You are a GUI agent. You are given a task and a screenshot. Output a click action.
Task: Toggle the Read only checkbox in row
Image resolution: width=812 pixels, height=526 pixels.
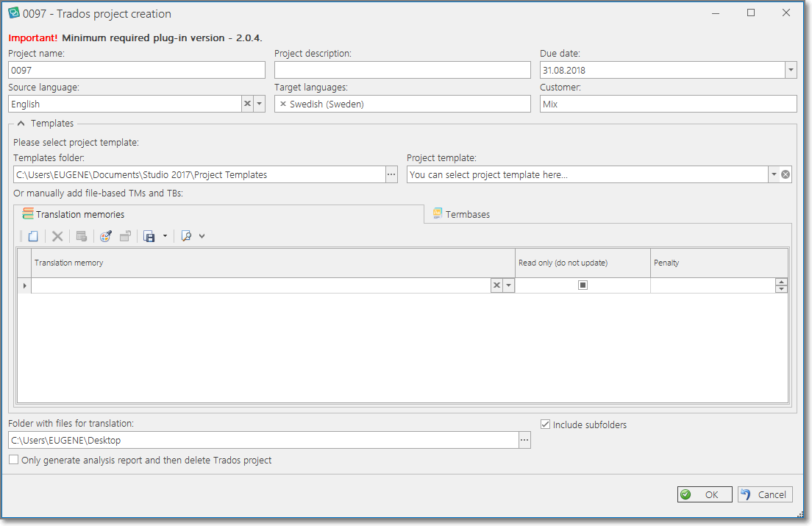[x=583, y=285]
